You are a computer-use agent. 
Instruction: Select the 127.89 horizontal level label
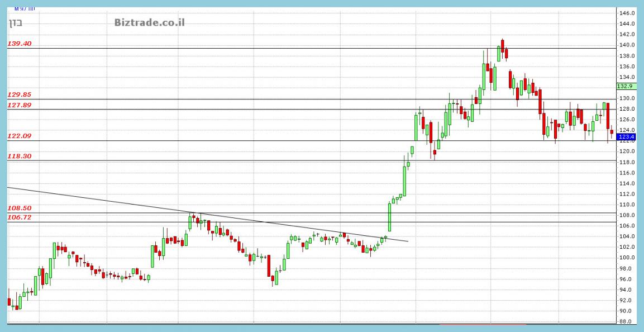tap(20, 105)
